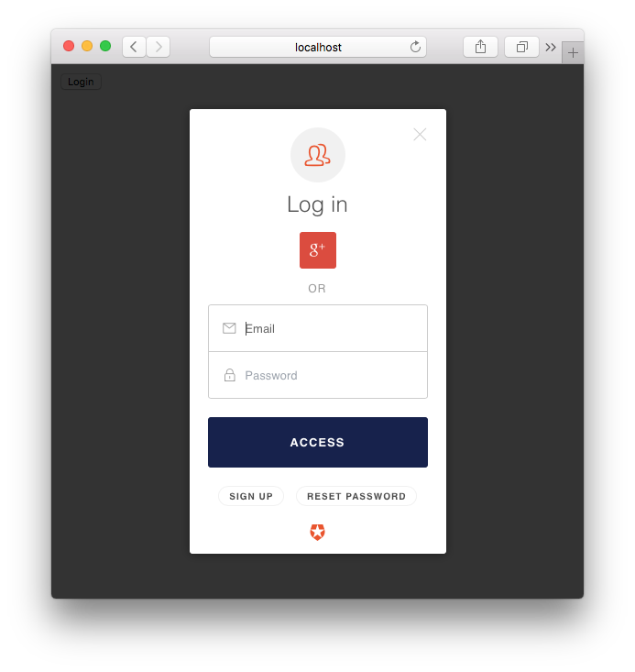Go forward to the next page

pyautogui.click(x=159, y=47)
